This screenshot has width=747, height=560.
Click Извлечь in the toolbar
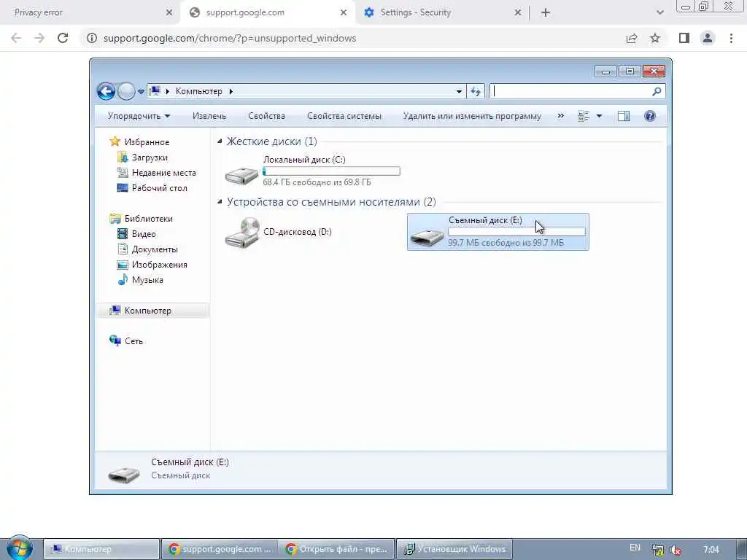(x=209, y=116)
